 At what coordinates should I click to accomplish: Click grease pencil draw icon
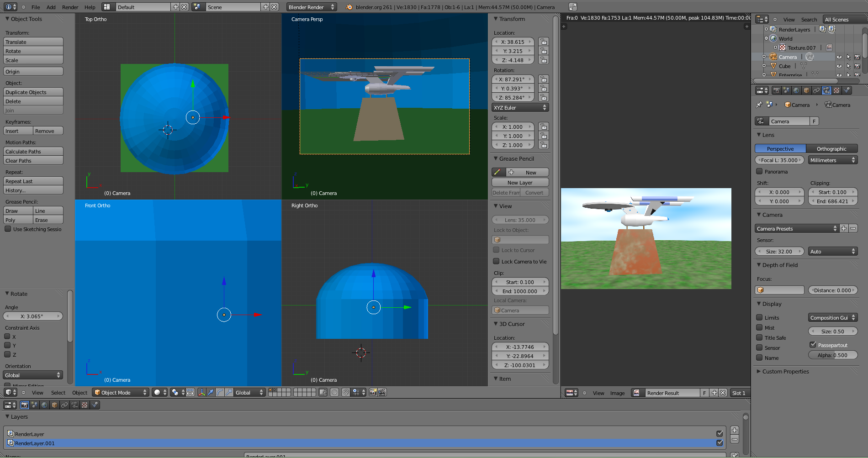[498, 172]
